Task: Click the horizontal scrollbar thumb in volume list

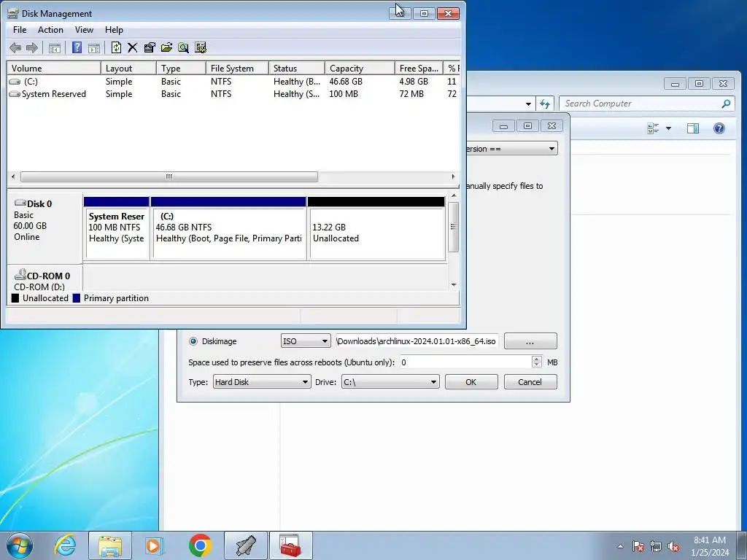Action: pos(169,176)
